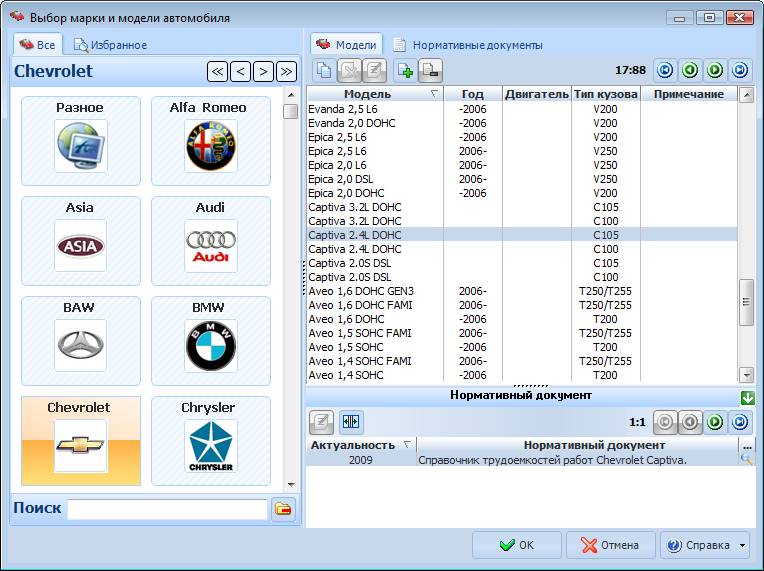This screenshot has width=764, height=571.
Task: Click the magnifier icon in the document row
Action: (746, 460)
